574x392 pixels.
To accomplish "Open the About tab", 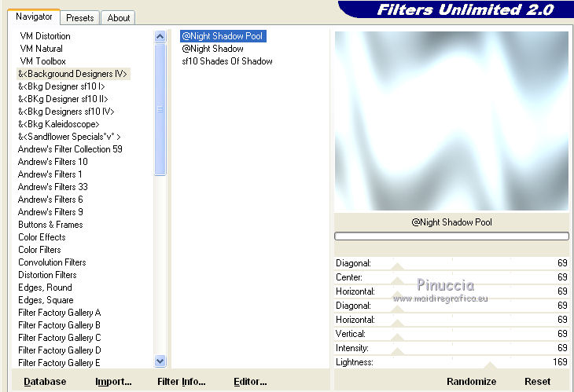I will pos(118,18).
